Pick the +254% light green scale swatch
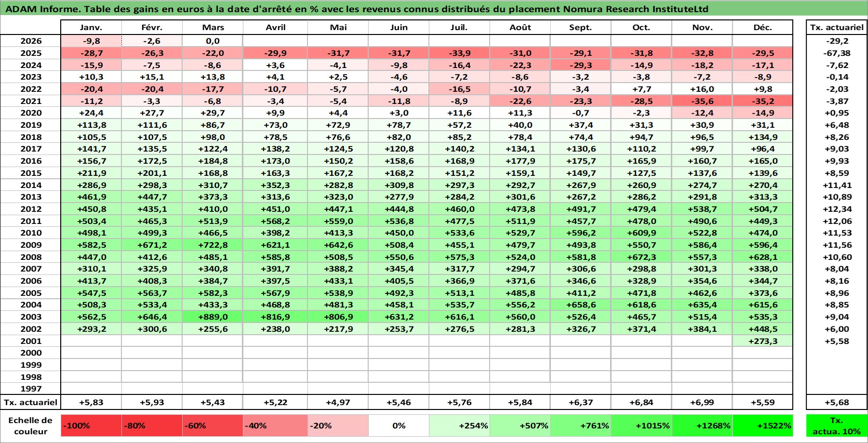This screenshot has height=443, width=868. pos(460,426)
